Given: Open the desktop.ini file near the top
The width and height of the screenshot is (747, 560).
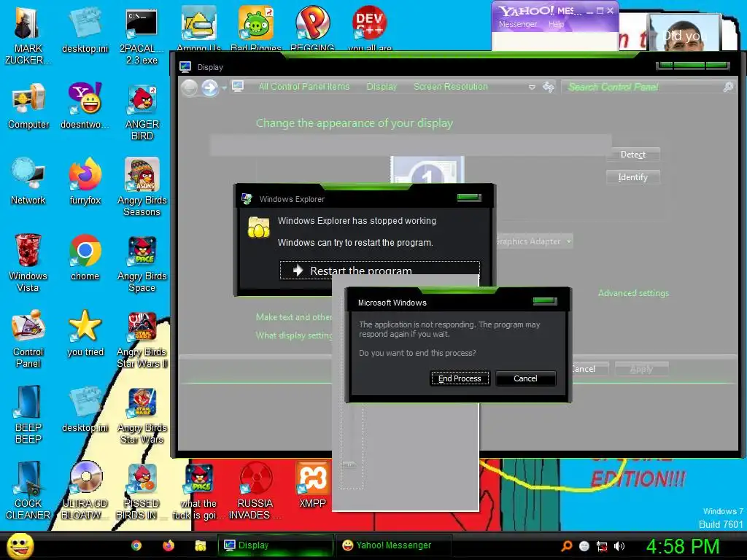Looking at the screenshot, I should pyautogui.click(x=85, y=30).
